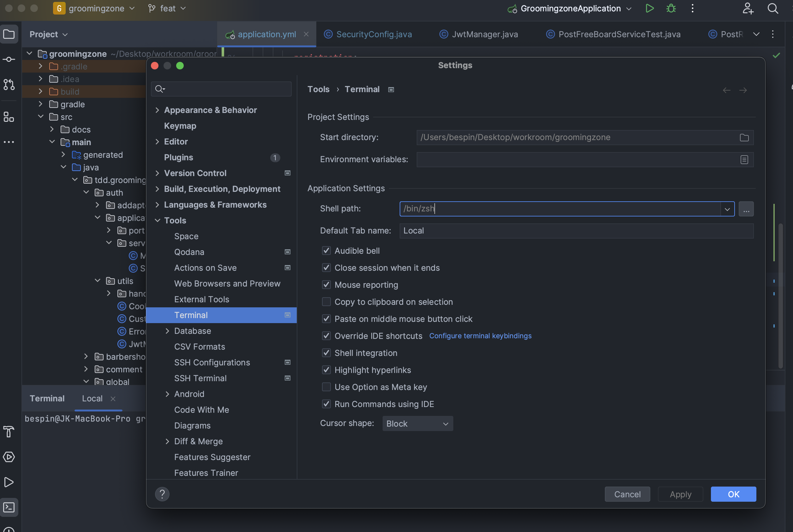Screen dimensions: 793x532
Task: Check Use Option as Meta key
Action: click(326, 387)
